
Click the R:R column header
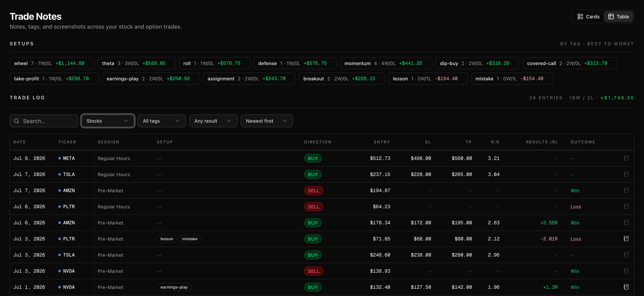[495, 142]
